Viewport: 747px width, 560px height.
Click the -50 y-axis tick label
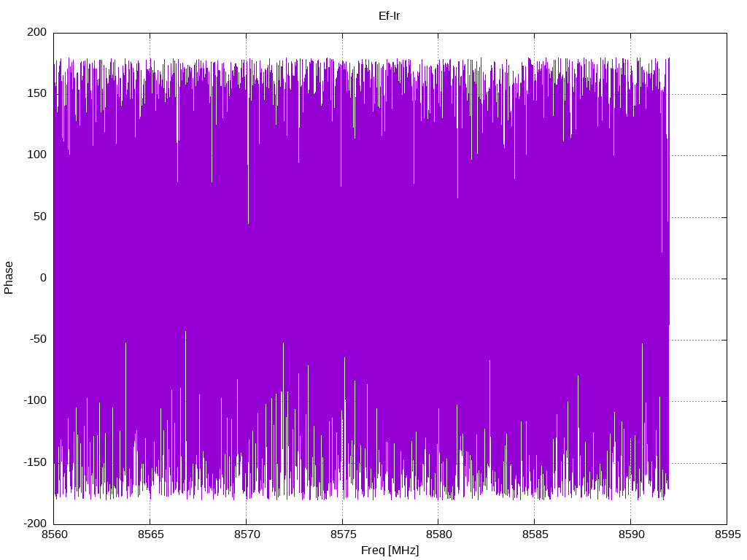[x=39, y=340]
